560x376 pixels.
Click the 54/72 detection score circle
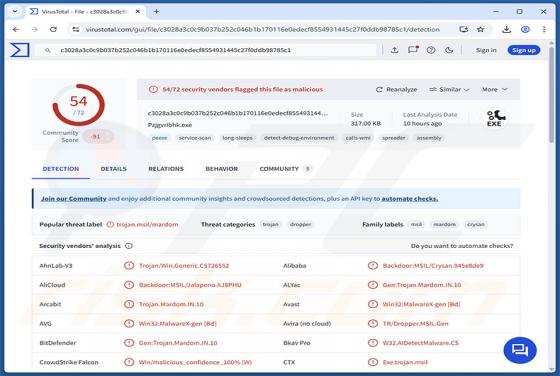[x=79, y=105]
